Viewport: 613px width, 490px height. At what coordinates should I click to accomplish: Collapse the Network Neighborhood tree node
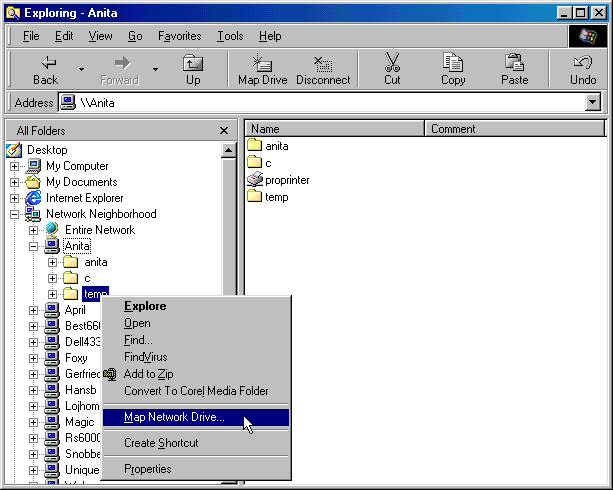pyautogui.click(x=15, y=214)
